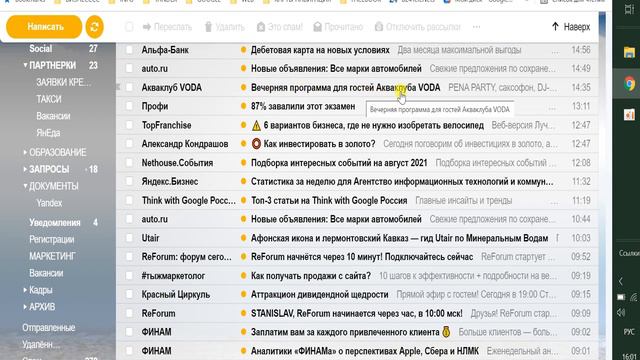Open the МАРКЕТИНГ folder

point(52,256)
